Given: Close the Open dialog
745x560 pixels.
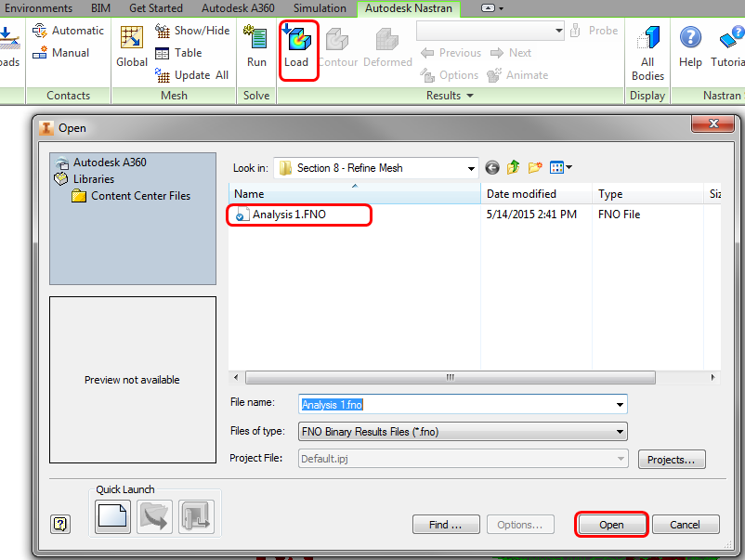Looking at the screenshot, I should pyautogui.click(x=713, y=124).
